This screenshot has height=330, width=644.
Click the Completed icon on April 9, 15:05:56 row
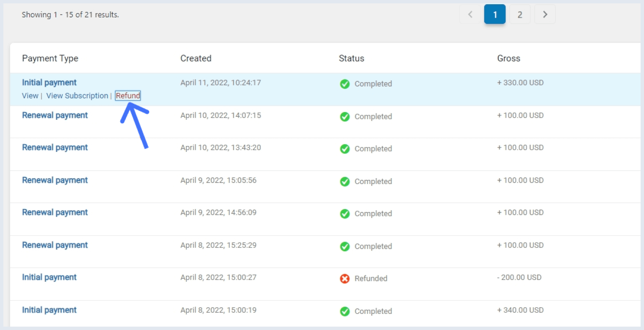(345, 181)
